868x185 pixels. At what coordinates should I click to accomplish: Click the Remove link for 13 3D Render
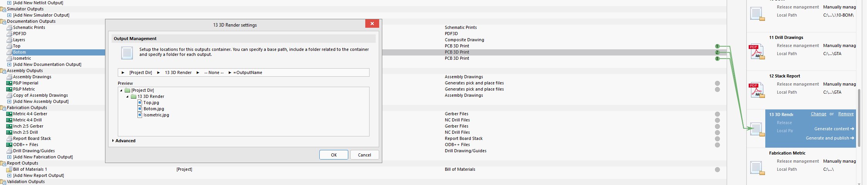(x=846, y=114)
